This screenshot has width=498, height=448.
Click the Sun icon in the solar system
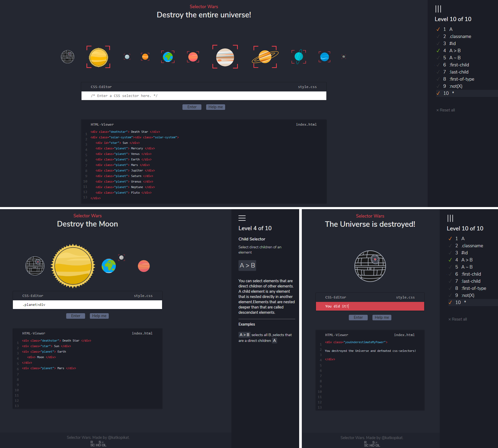click(x=98, y=57)
